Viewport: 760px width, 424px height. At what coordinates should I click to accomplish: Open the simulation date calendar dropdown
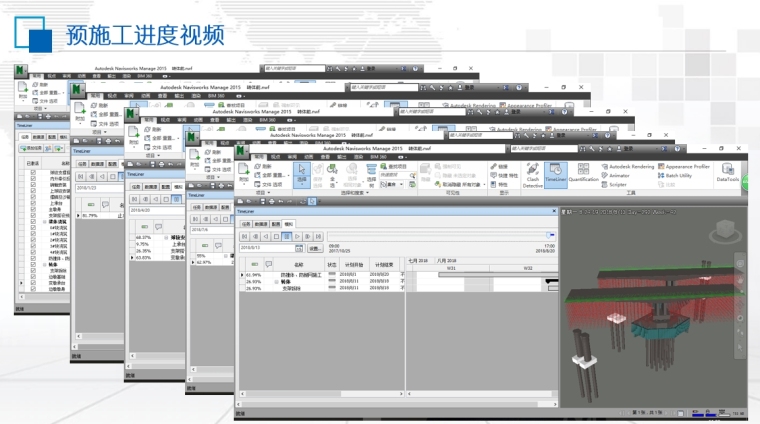299,247
